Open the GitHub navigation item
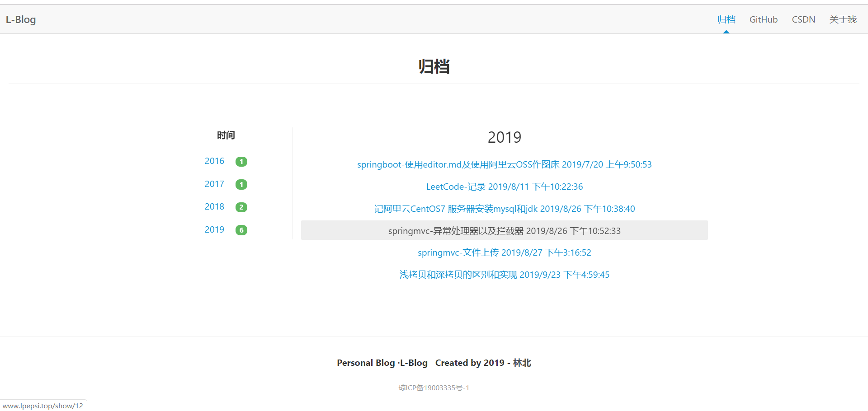The height and width of the screenshot is (411, 868). [x=764, y=19]
